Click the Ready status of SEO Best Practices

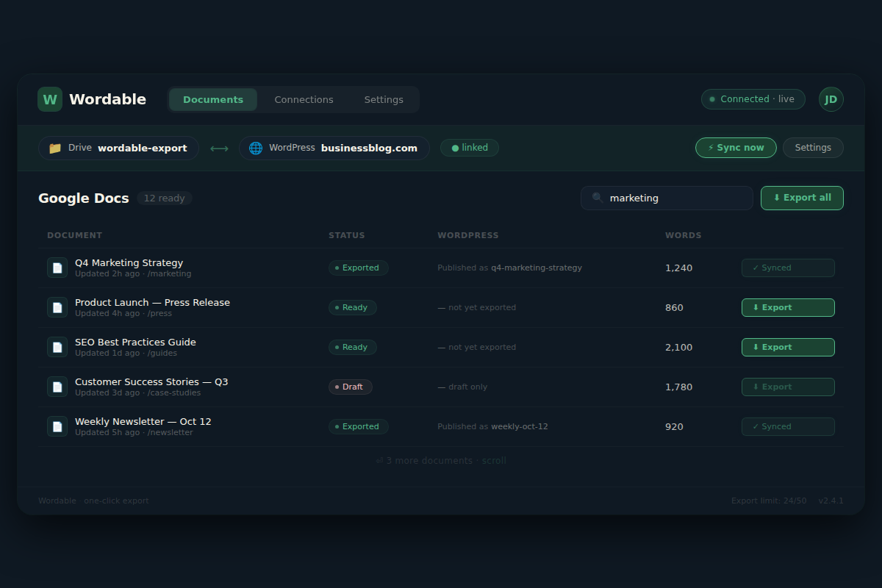tap(353, 347)
